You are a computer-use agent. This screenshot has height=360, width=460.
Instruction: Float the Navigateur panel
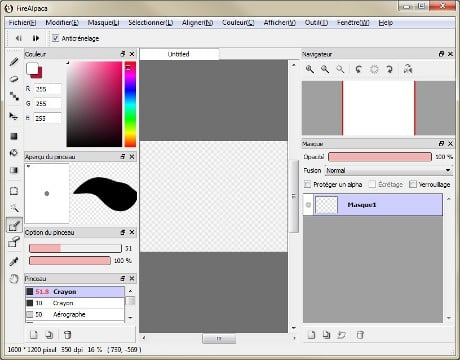coord(441,54)
